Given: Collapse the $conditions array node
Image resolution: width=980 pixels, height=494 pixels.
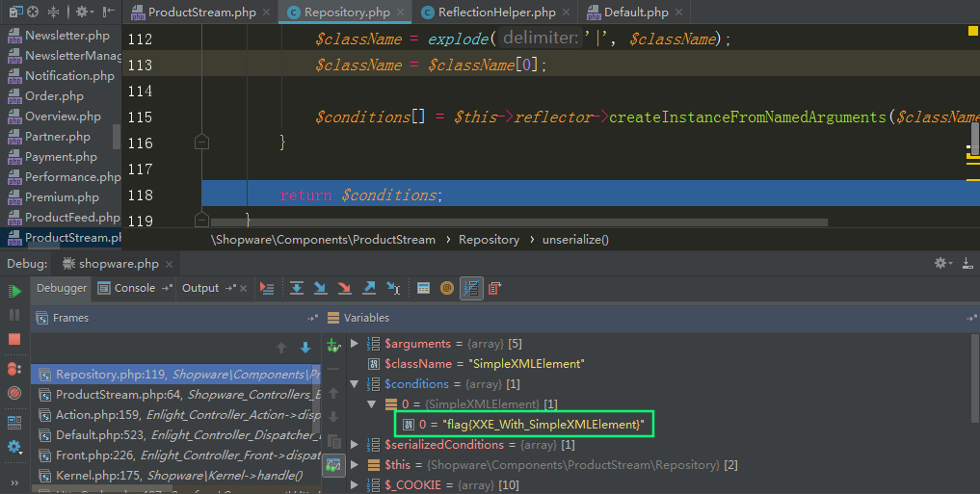Looking at the screenshot, I should (x=355, y=384).
